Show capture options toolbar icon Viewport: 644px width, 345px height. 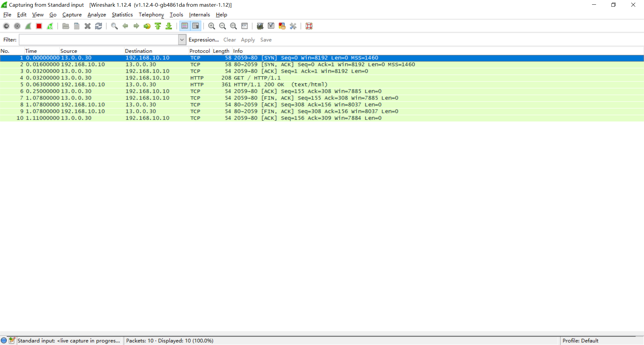pyautogui.click(x=17, y=26)
